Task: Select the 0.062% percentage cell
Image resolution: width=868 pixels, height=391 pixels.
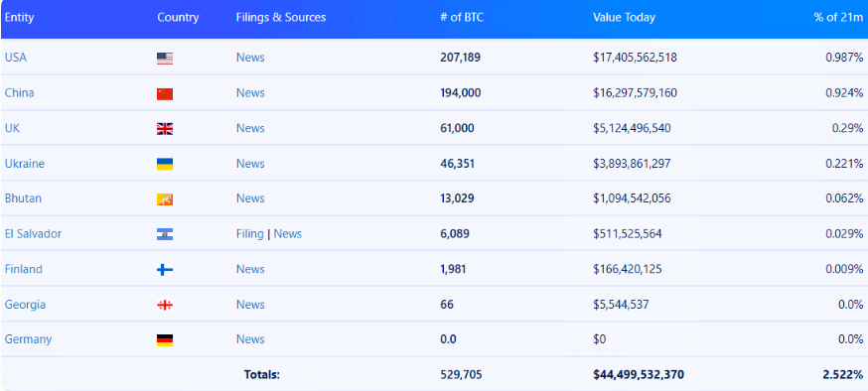Action: tap(844, 198)
